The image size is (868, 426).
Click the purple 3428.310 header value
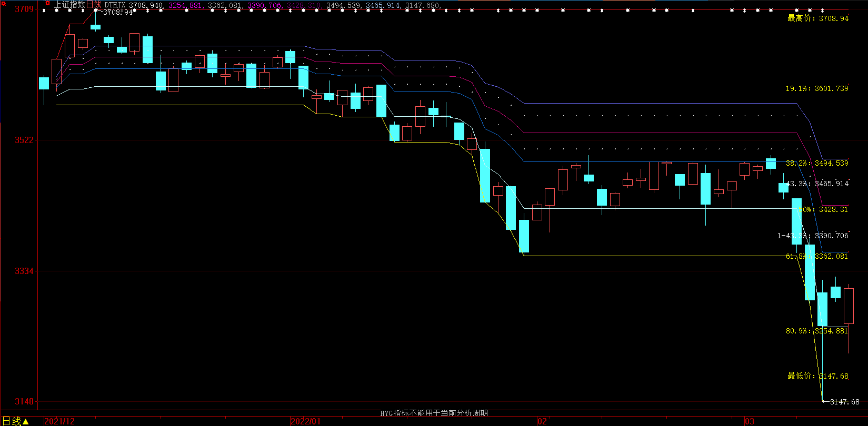click(304, 5)
